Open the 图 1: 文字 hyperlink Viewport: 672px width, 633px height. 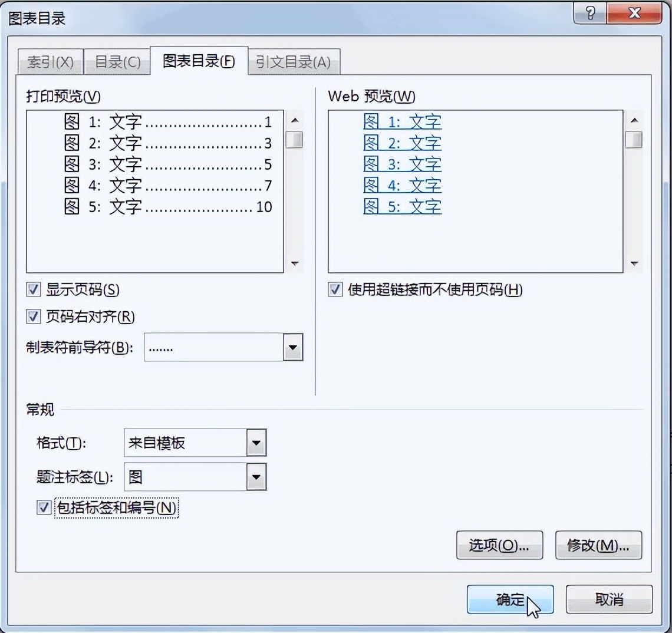tap(402, 122)
